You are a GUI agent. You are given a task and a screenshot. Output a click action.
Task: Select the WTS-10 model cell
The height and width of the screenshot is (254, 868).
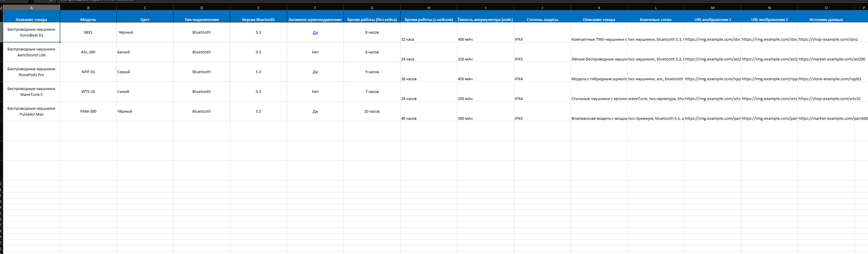88,91
